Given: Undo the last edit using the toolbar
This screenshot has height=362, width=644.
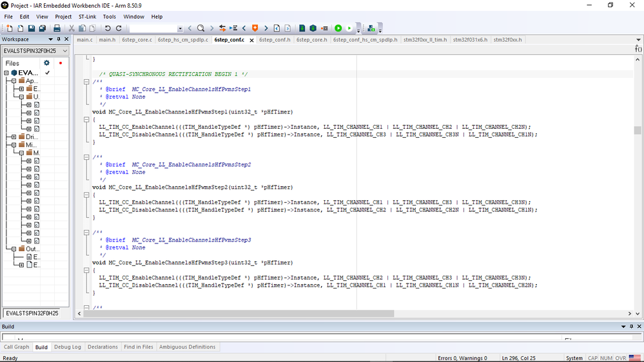Looking at the screenshot, I should click(108, 28).
